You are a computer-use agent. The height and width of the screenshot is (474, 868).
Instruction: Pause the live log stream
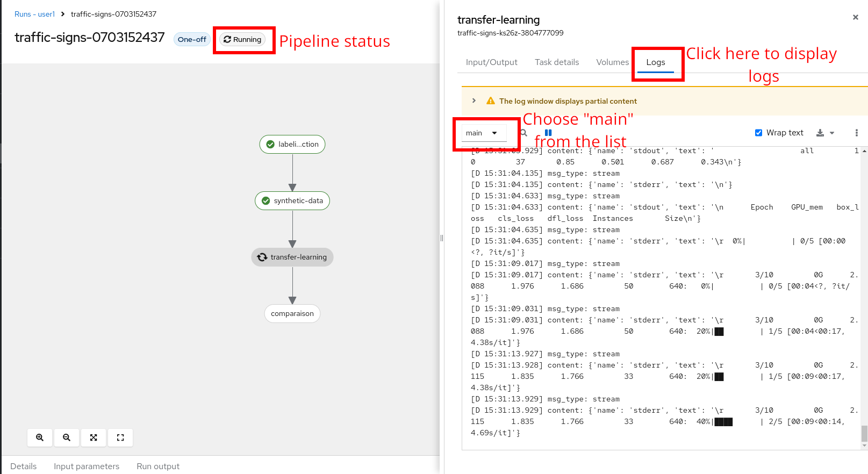tap(548, 133)
